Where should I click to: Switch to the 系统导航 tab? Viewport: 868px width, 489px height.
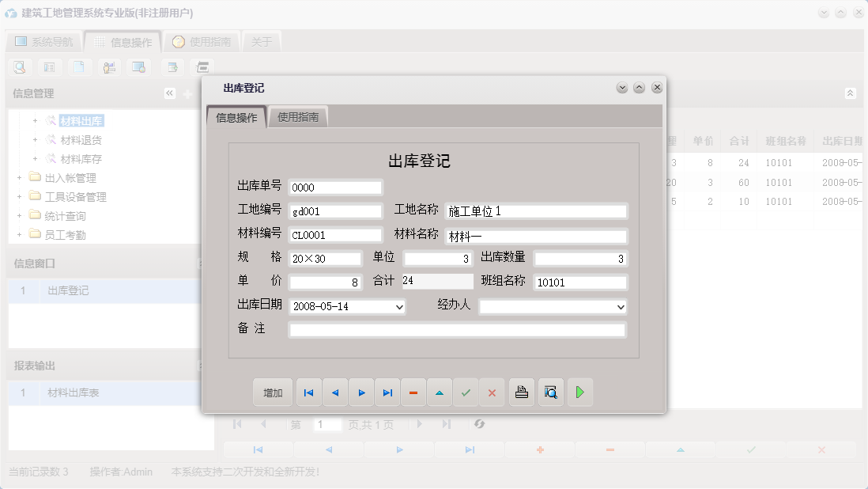pyautogui.click(x=44, y=41)
